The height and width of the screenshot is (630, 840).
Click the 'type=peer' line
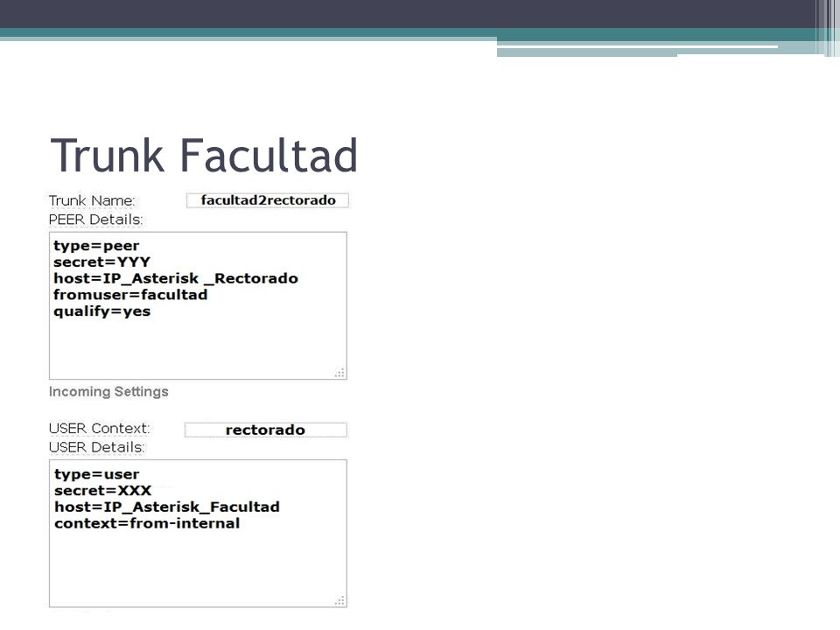96,246
